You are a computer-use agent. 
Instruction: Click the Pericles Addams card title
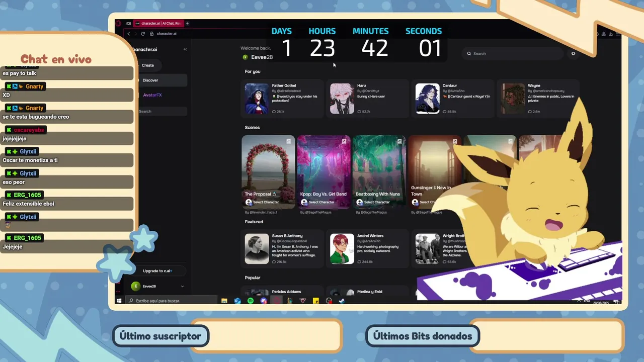point(286,292)
